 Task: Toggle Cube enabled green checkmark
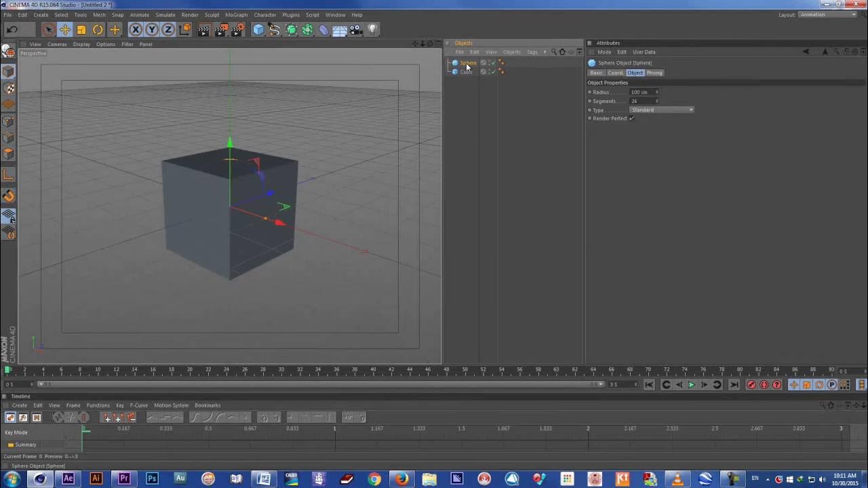coord(493,71)
